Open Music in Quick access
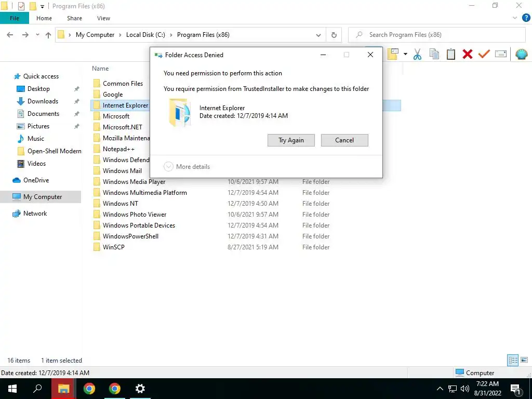The image size is (532, 399). point(36,138)
